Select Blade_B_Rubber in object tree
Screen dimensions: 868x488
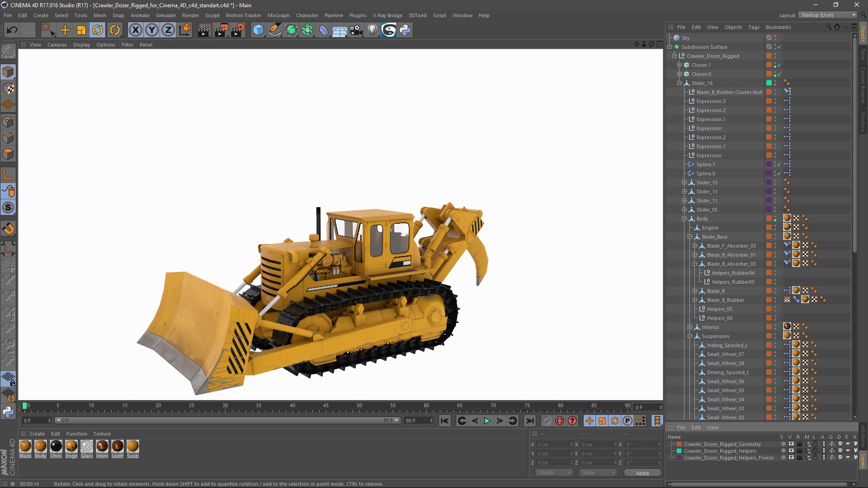(725, 300)
